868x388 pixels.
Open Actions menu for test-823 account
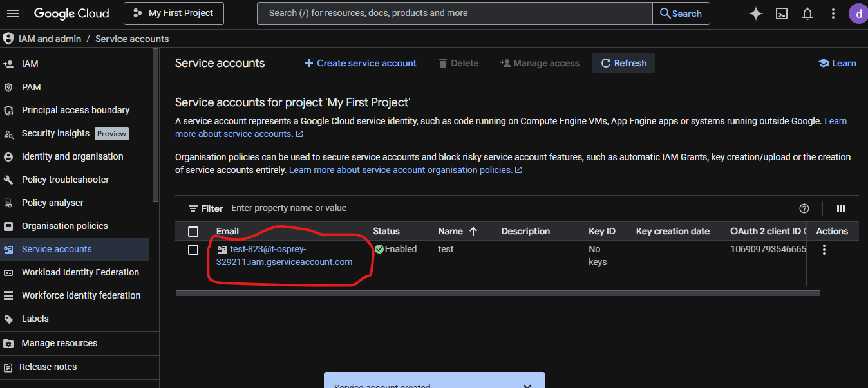coord(824,249)
